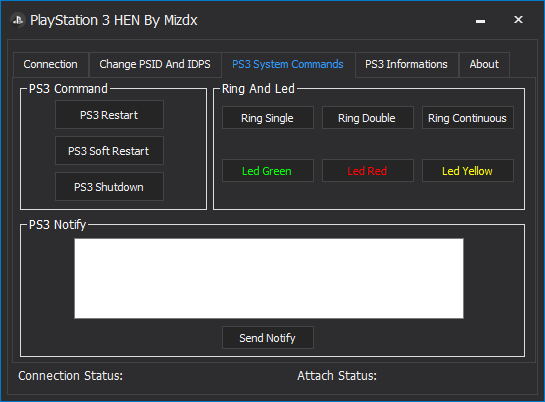
Task: Click the PS3 Restart button
Action: coord(109,115)
